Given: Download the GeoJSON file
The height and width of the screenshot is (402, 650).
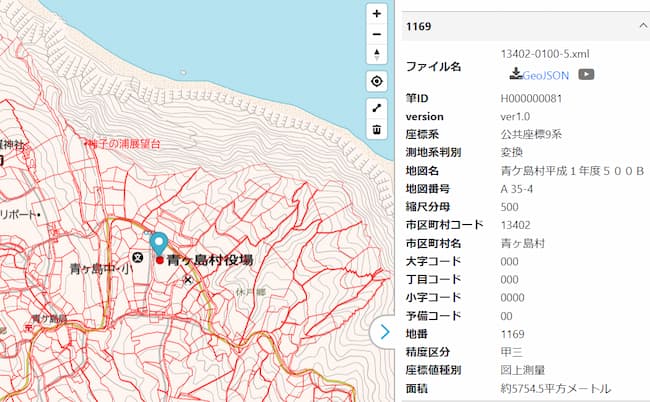Looking at the screenshot, I should [x=546, y=75].
